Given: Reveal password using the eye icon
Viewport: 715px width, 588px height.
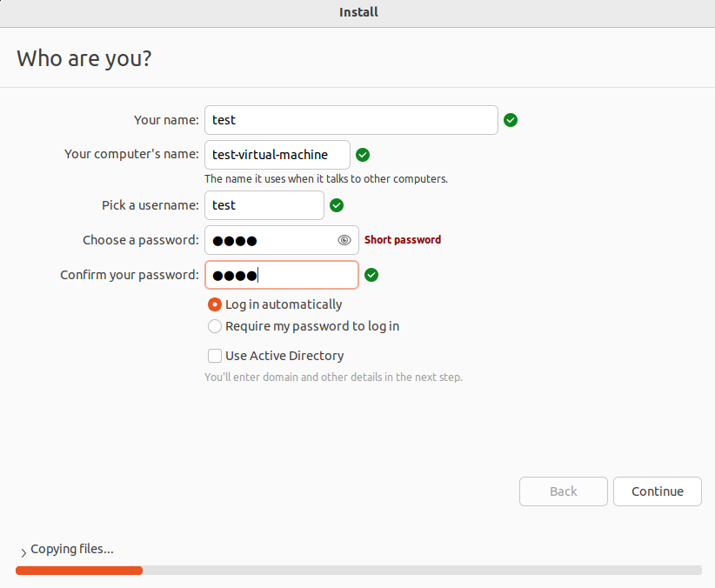Looking at the screenshot, I should coord(344,240).
